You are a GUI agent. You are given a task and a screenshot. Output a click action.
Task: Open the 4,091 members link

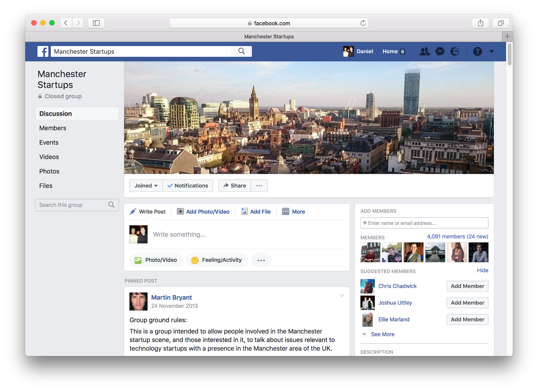coord(457,237)
